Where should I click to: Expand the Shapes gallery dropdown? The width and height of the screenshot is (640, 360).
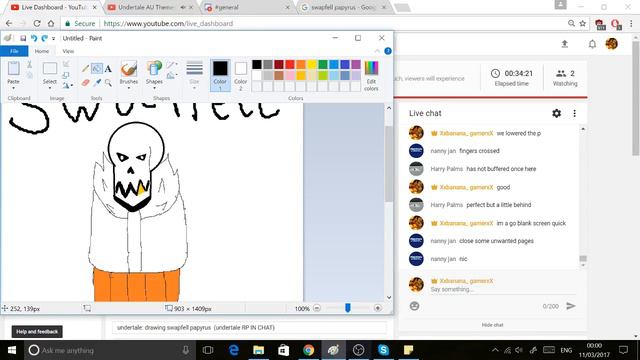[x=154, y=88]
